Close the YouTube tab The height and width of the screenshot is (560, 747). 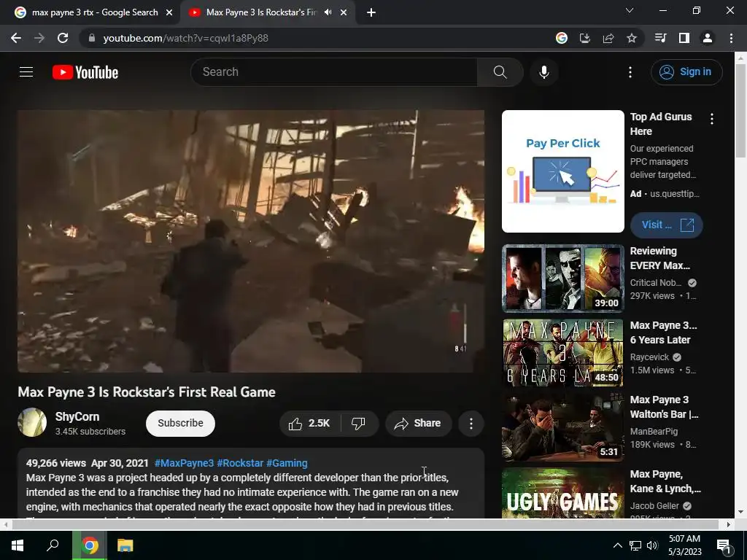tap(344, 12)
